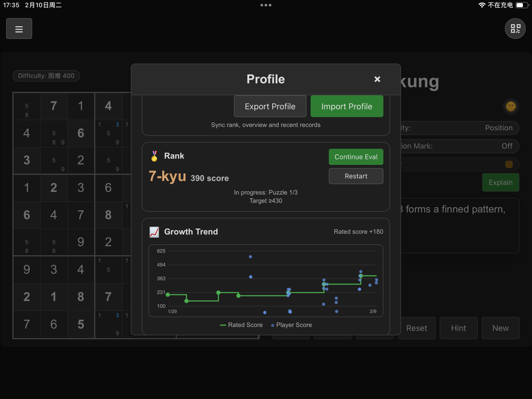Click the Import Profile button

pyautogui.click(x=347, y=106)
